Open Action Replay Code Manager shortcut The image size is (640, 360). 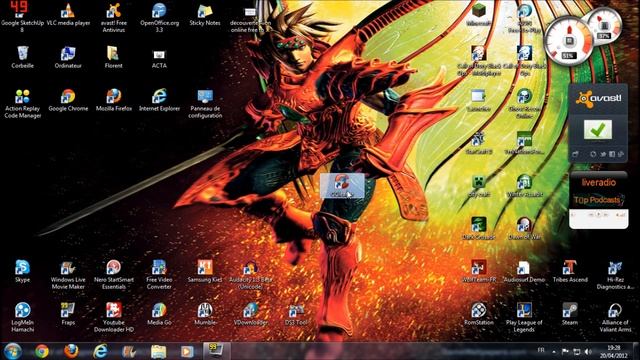pyautogui.click(x=22, y=104)
